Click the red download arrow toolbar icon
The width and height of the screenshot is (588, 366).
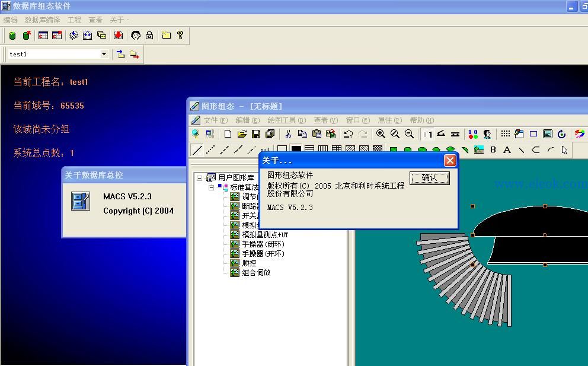pos(118,35)
